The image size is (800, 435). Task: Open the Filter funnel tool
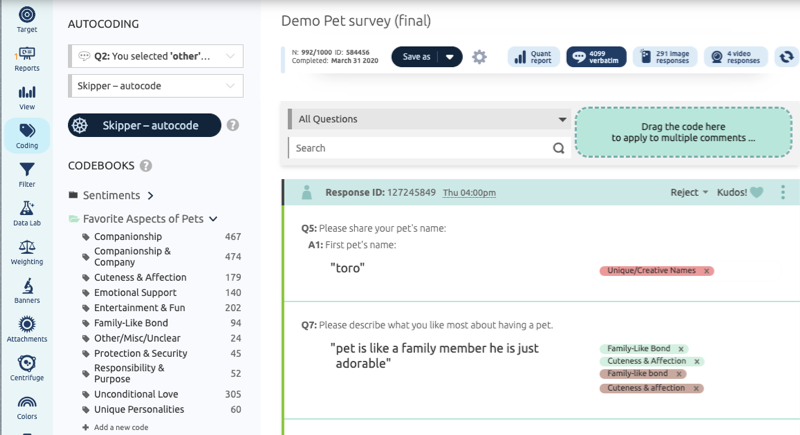[27, 175]
